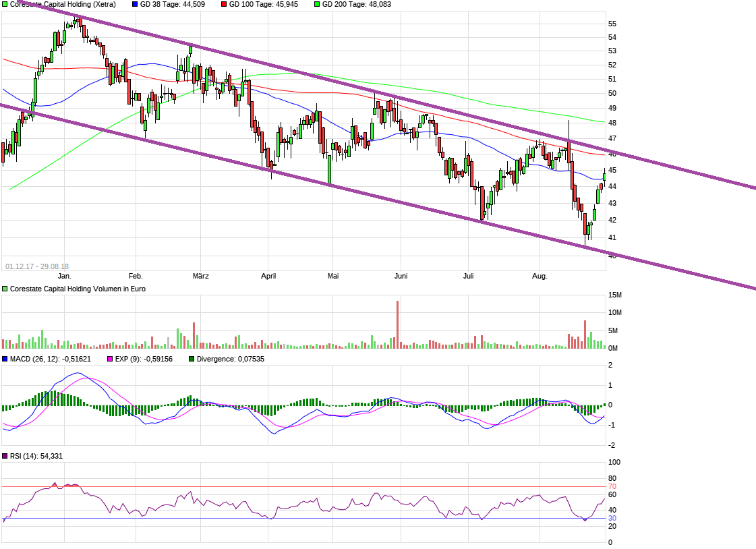Select the März axis label
This screenshot has width=756, height=549.
click(200, 276)
